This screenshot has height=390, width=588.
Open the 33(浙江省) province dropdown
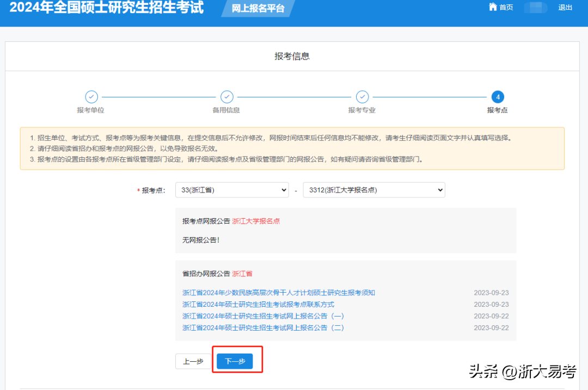click(x=232, y=190)
